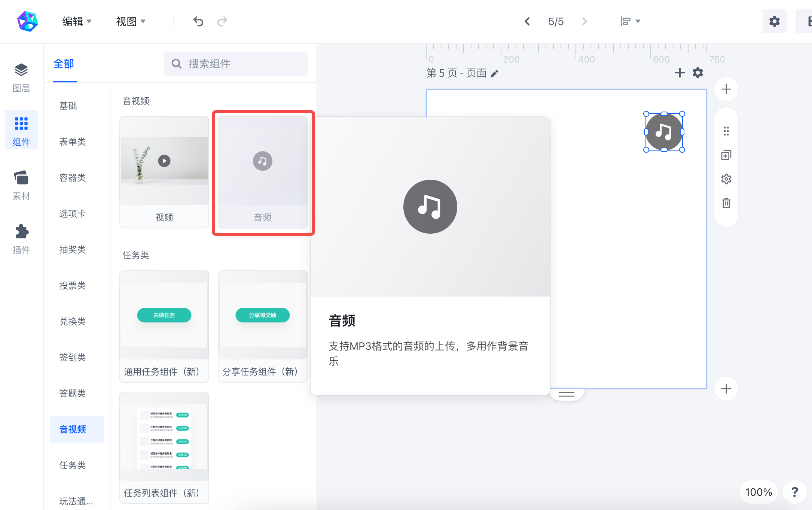Select the 表单类 category

[73, 142]
